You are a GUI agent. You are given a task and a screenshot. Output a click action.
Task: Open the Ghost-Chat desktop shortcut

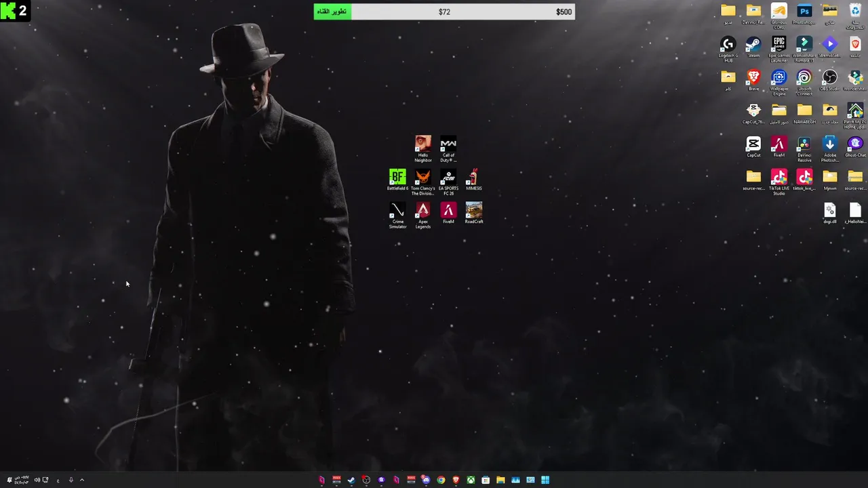click(856, 146)
